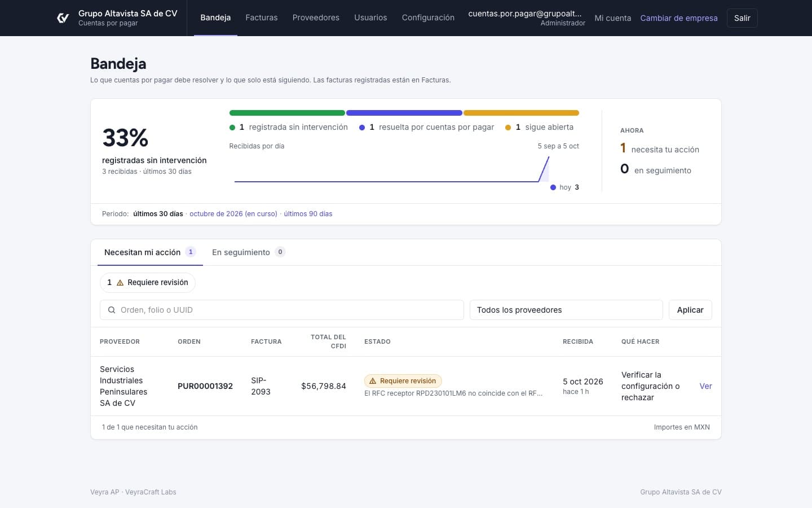The image size is (812, 508).
Task: Click the RFC receptor mismatch message
Action: (453, 393)
